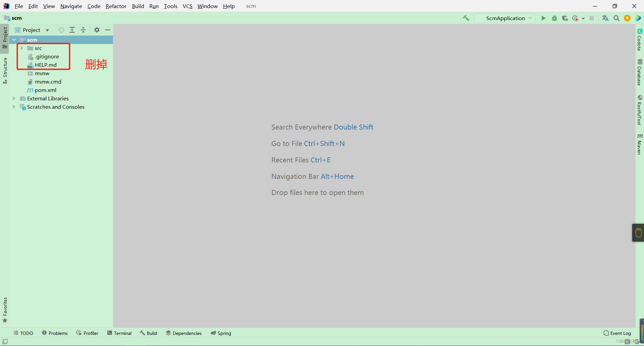Open the Tools menu
Image resolution: width=644 pixels, height=346 pixels.
point(170,6)
